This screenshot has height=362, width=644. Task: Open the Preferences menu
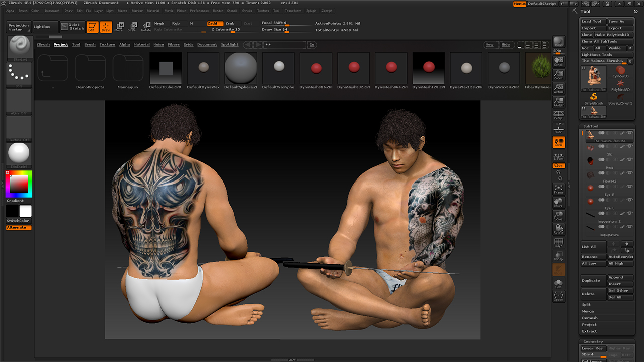pyautogui.click(x=199, y=11)
